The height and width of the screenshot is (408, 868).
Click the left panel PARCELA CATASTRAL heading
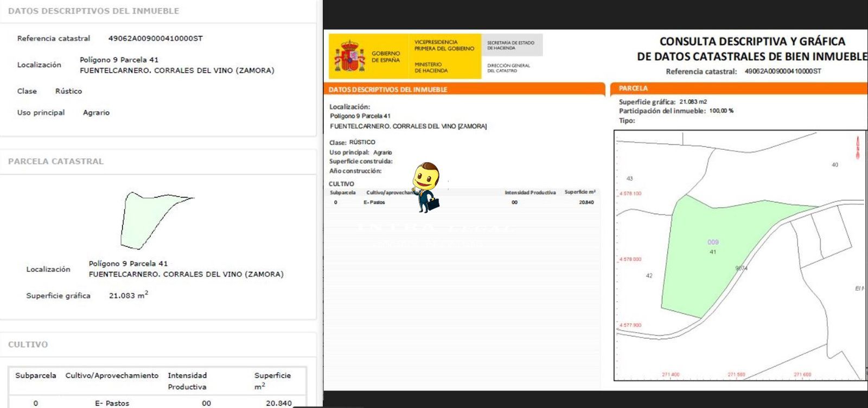56,162
